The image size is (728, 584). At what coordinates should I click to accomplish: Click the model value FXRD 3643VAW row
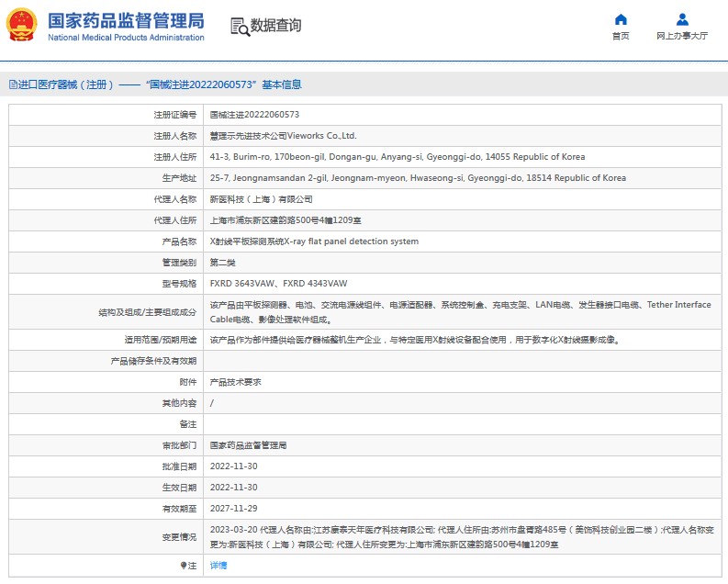[x=278, y=284]
